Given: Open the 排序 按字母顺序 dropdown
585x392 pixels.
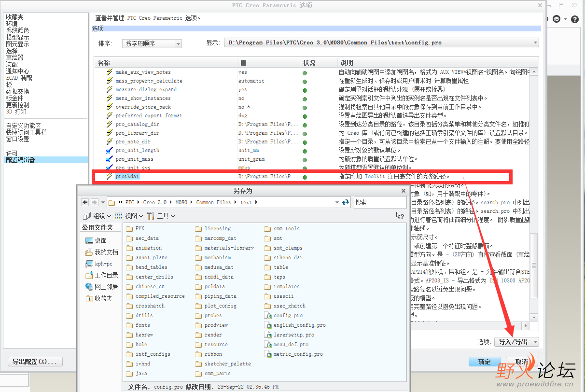Looking at the screenshot, I should coord(152,43).
